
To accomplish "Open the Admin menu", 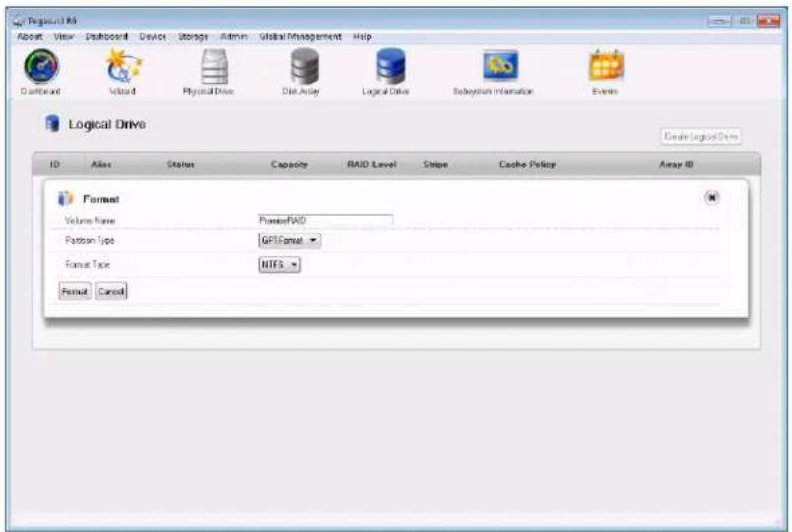I will pyautogui.click(x=233, y=36).
